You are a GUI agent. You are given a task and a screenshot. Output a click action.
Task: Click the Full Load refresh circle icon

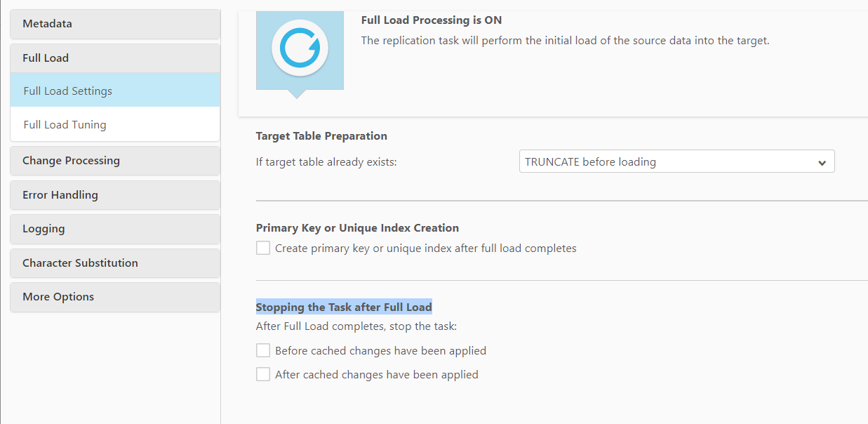[x=300, y=48]
